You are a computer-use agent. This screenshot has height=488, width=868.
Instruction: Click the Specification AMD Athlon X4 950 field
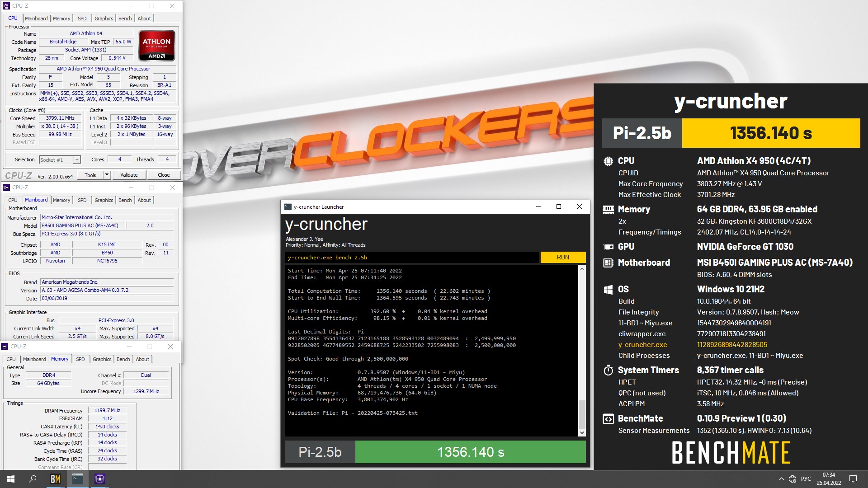coord(108,69)
